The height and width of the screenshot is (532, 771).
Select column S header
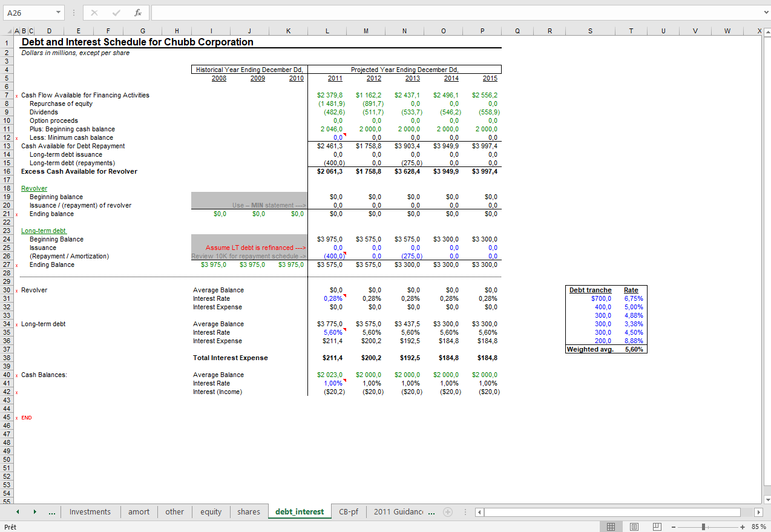tap(590, 31)
